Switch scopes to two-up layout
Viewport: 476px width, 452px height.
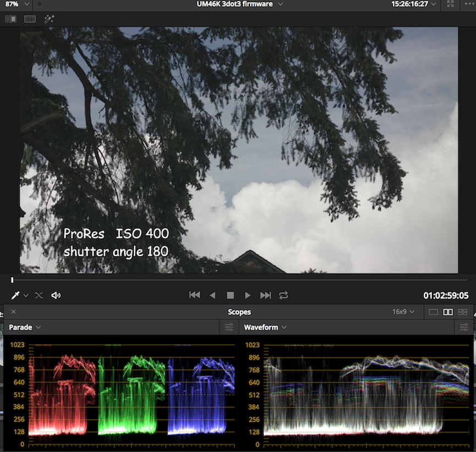(448, 312)
